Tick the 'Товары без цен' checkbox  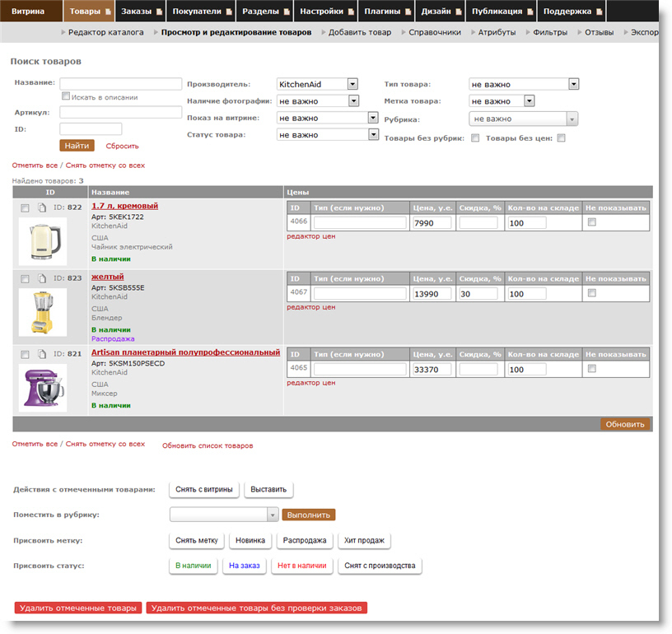coord(562,138)
